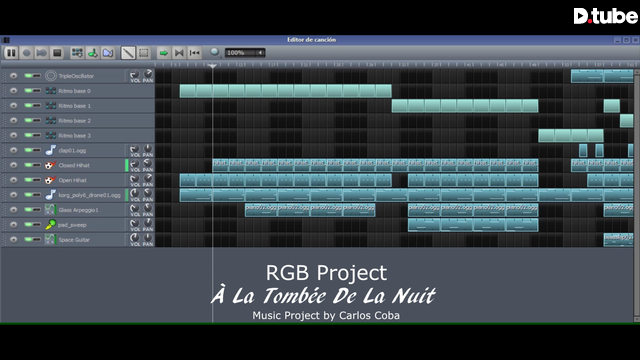The height and width of the screenshot is (360, 640).
Task: Mute the TripleOscillator track
Action: (29, 76)
